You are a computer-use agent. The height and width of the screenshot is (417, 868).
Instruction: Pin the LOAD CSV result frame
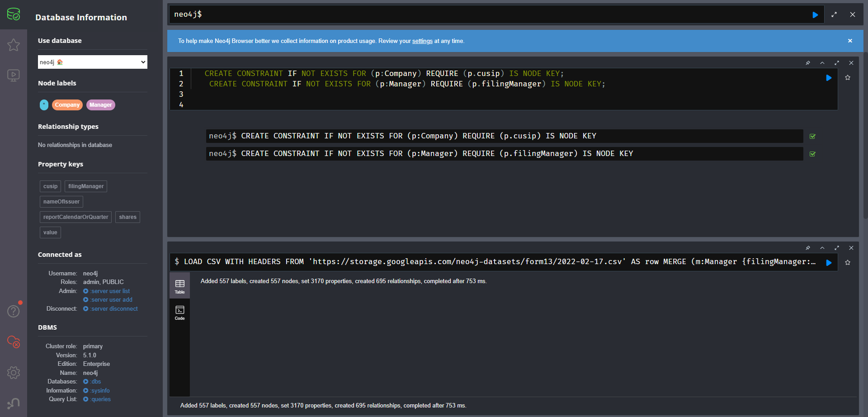[x=808, y=248]
